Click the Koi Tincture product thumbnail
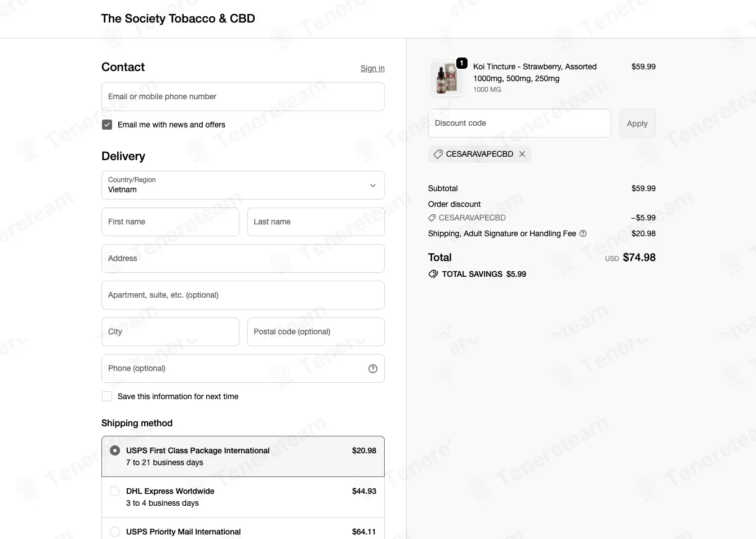The image size is (756, 539). click(447, 78)
